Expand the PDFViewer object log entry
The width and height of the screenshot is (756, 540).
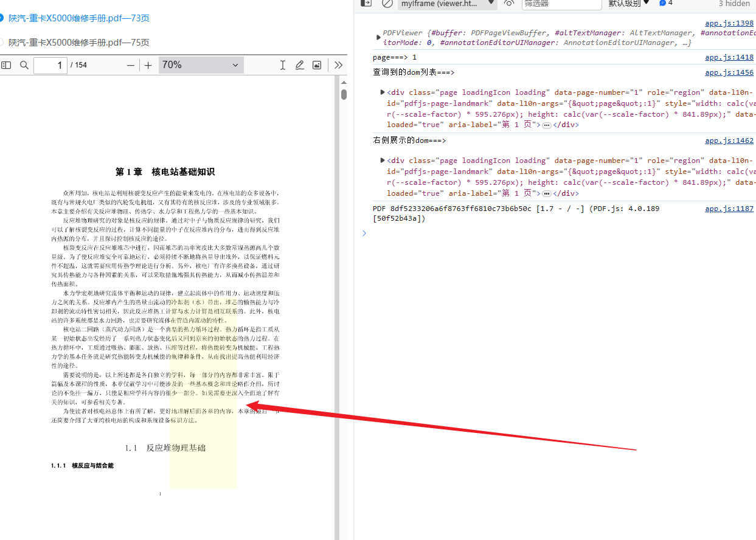pyautogui.click(x=380, y=37)
